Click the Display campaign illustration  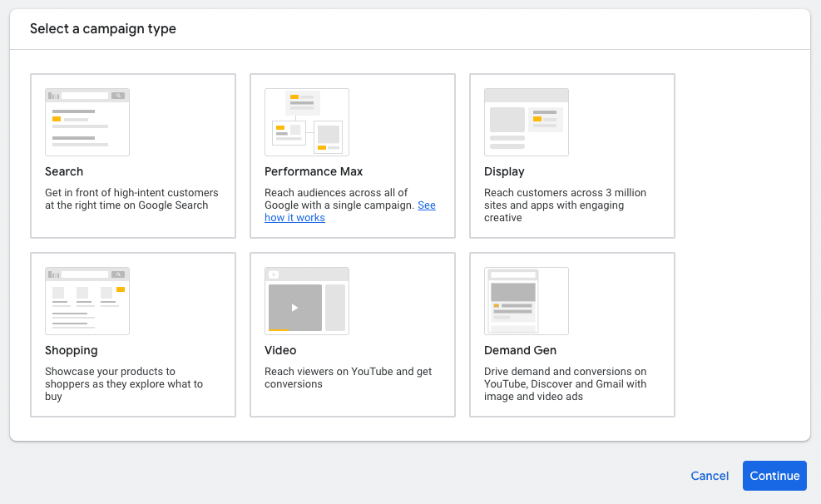[527, 122]
